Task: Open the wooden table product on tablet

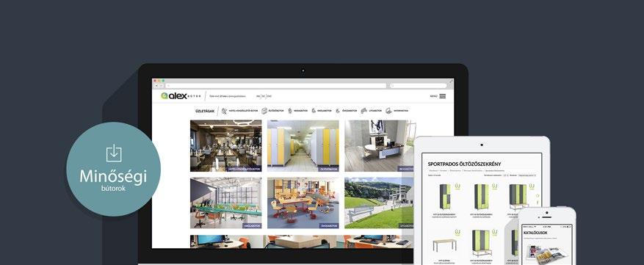Action: point(444,245)
